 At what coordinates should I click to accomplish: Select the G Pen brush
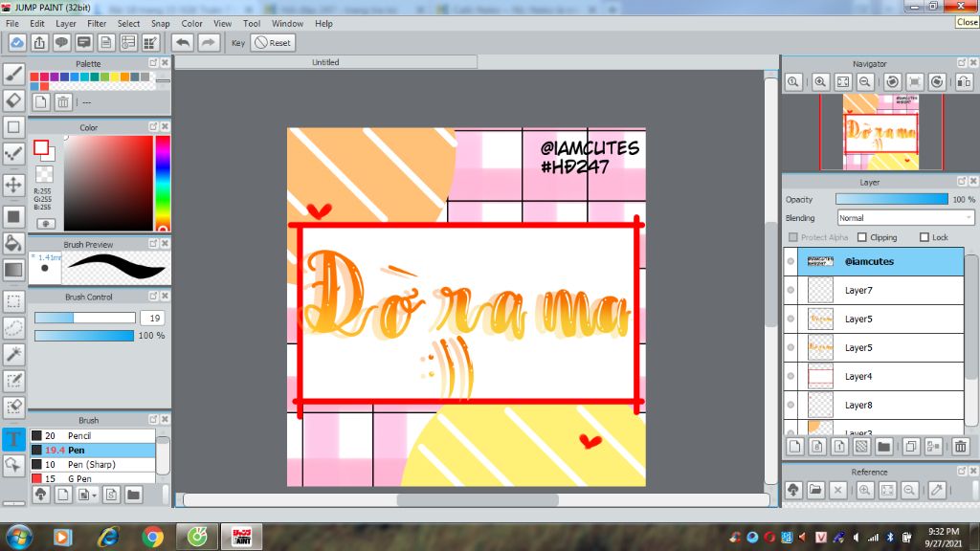click(93, 478)
